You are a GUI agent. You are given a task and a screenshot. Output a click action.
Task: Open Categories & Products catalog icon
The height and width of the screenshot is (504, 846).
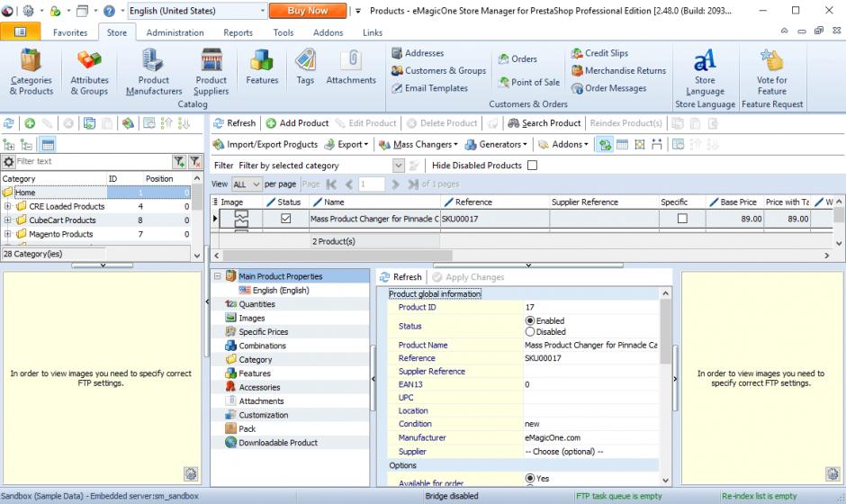click(31, 72)
